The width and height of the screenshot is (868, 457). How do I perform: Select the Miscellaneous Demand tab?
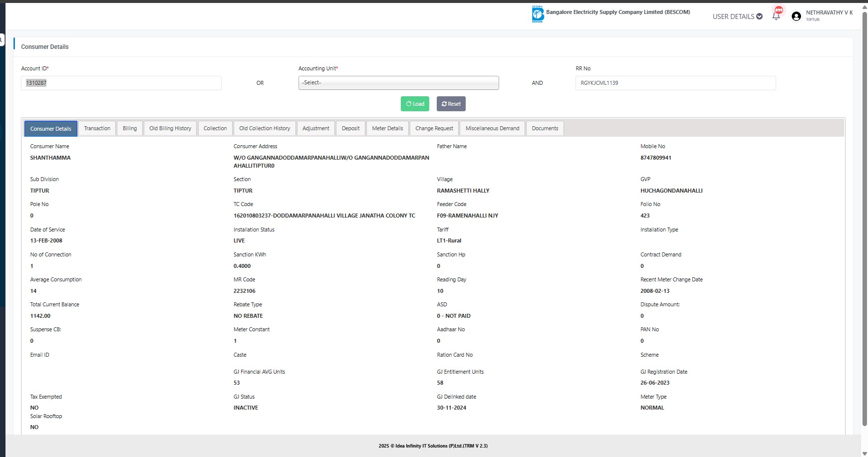[492, 129]
